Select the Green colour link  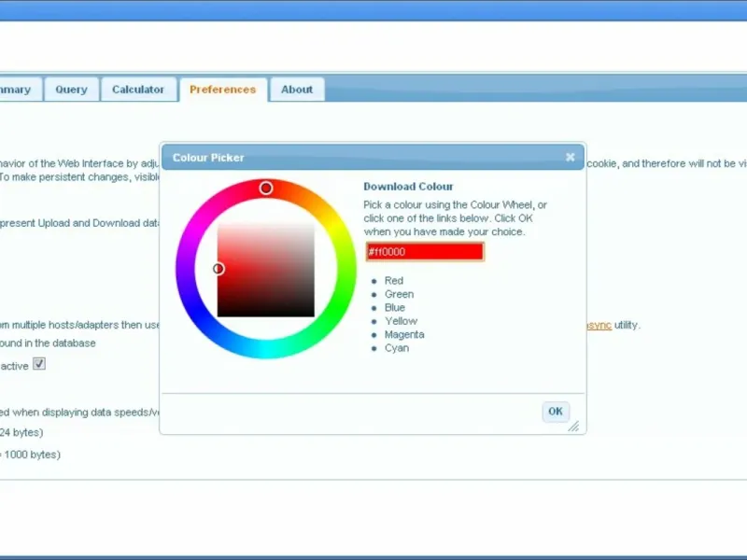click(x=400, y=294)
